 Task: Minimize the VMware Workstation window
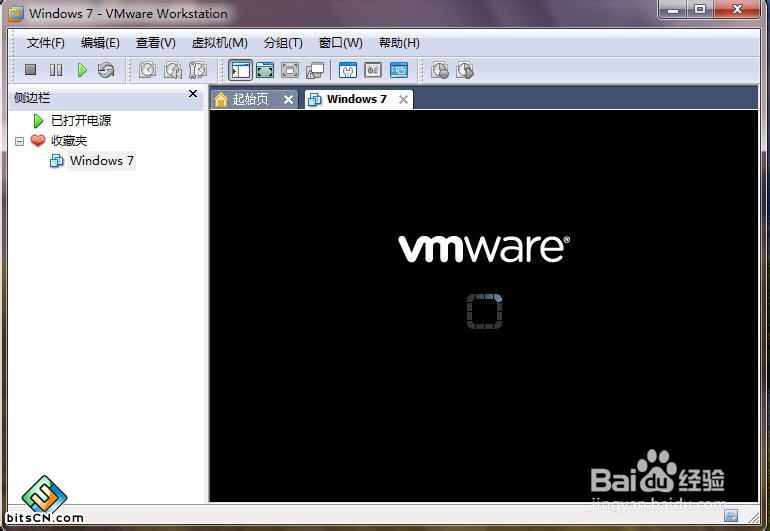click(673, 9)
